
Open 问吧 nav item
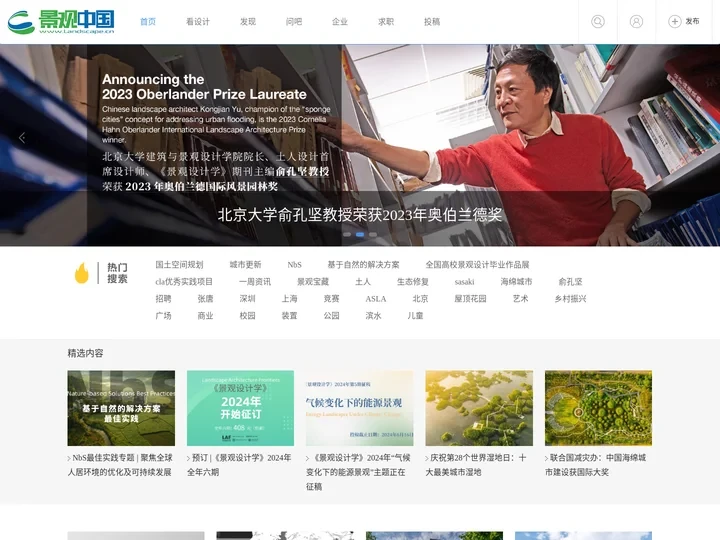[294, 22]
